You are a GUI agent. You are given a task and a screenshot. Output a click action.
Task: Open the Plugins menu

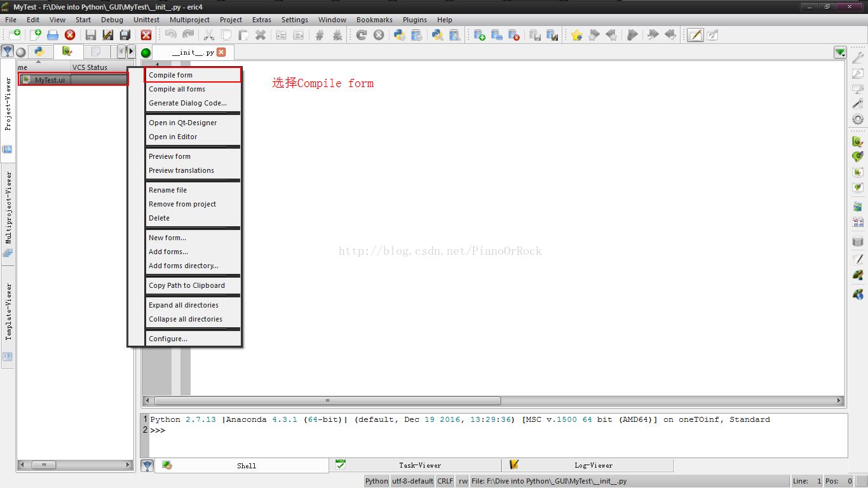pos(415,20)
